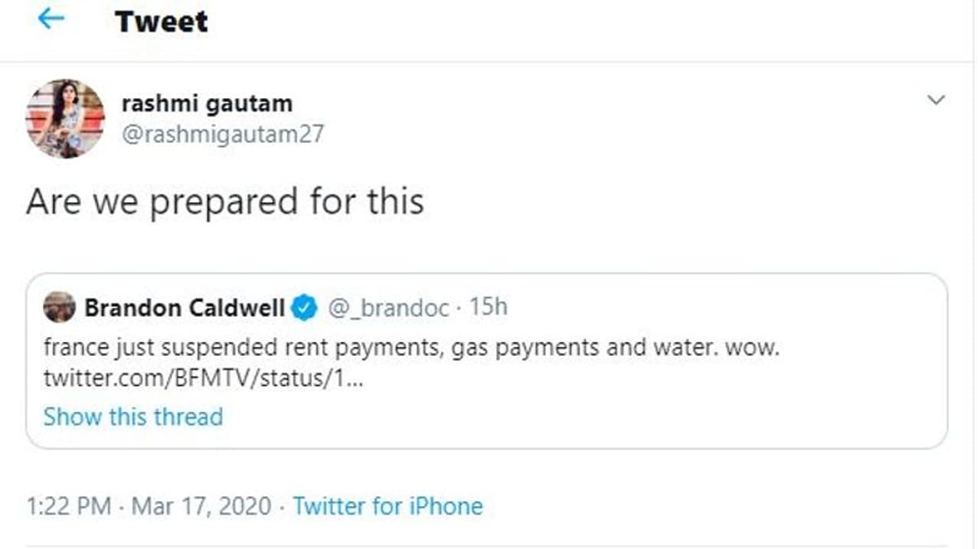Open the quoted tweet about France suspending rent
This screenshot has height=549, width=980.
[410, 348]
